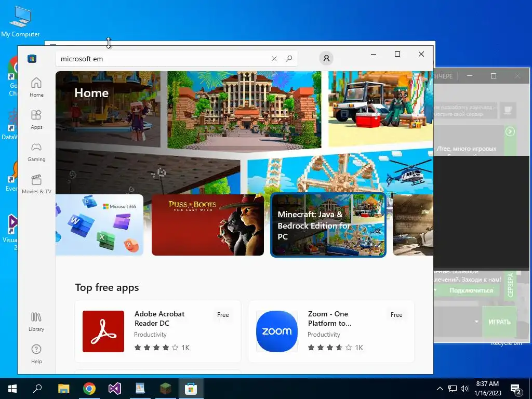
Task: Click Подключиться button in launcher window
Action: coord(471,290)
